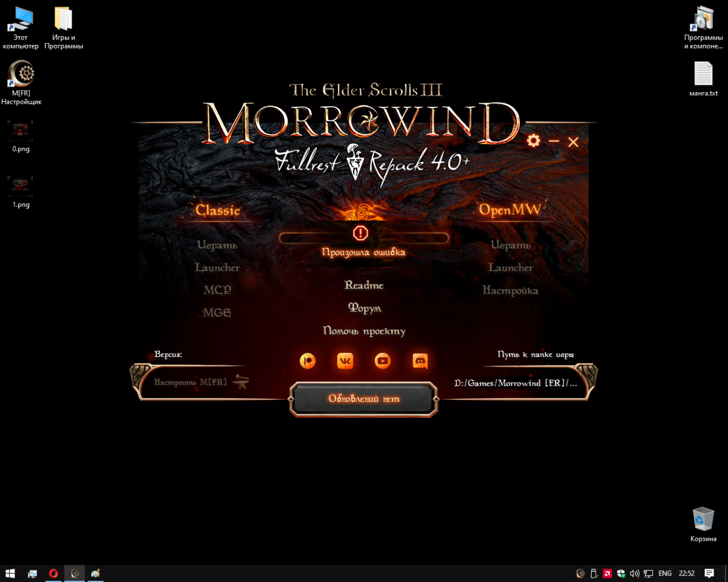Open the Discord server icon
728x582 pixels.
point(420,361)
